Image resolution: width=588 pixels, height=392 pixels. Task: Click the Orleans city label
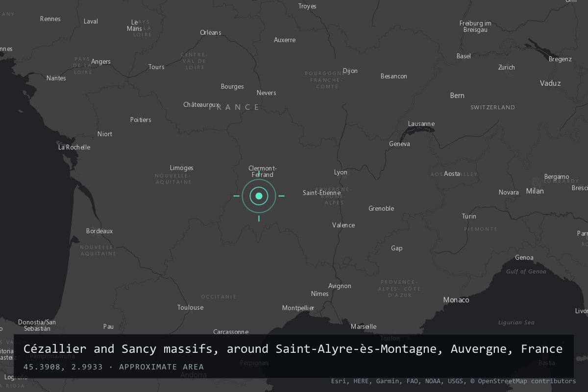[211, 32]
